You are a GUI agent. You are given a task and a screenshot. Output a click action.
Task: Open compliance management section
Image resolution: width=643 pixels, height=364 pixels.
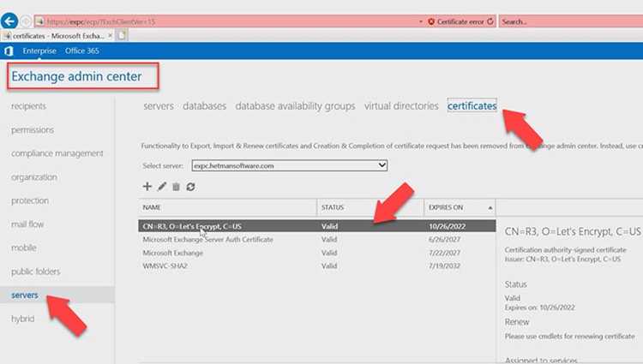click(x=57, y=153)
